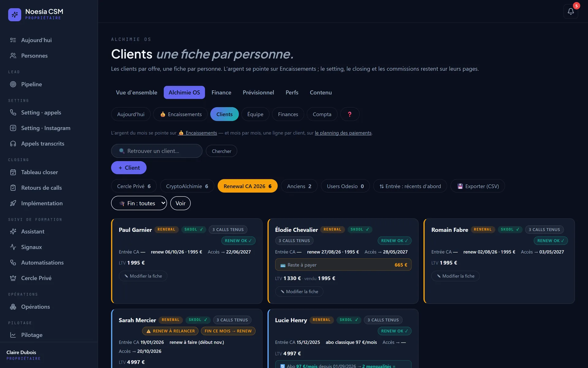Switch to the Finance tab

coord(221,92)
